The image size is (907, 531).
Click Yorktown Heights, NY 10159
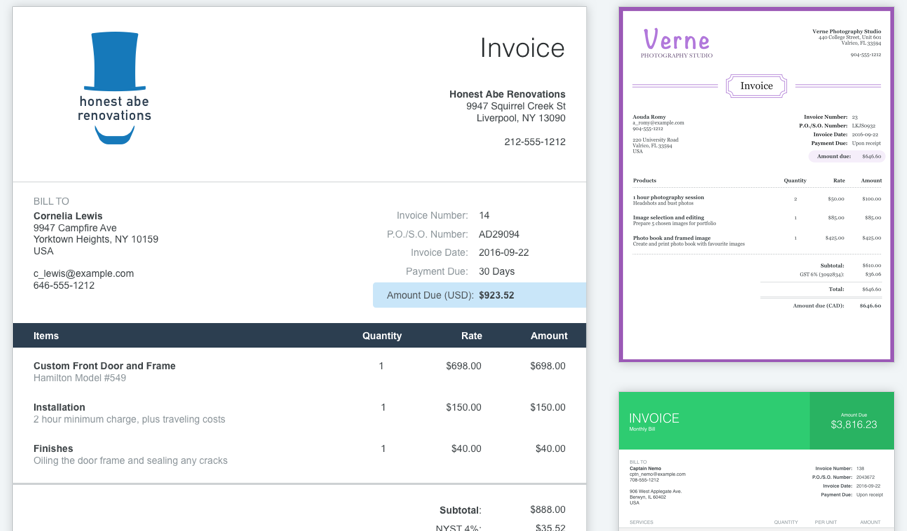pos(95,239)
